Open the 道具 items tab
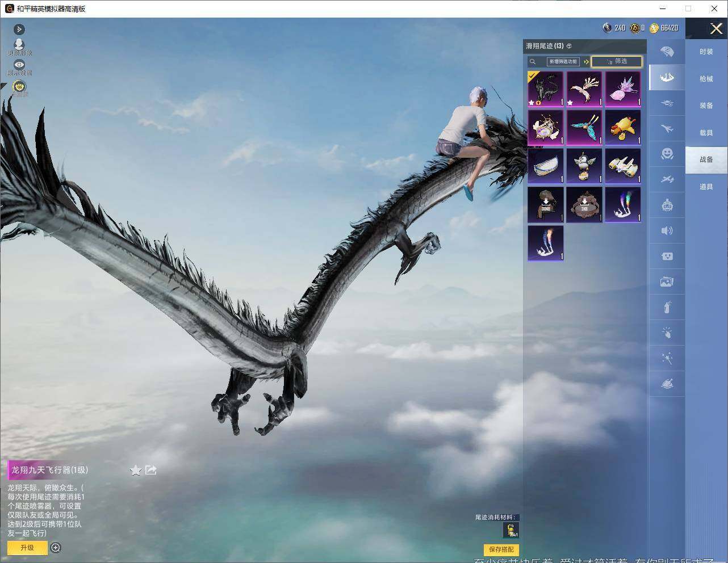This screenshot has width=728, height=563. pos(706,187)
